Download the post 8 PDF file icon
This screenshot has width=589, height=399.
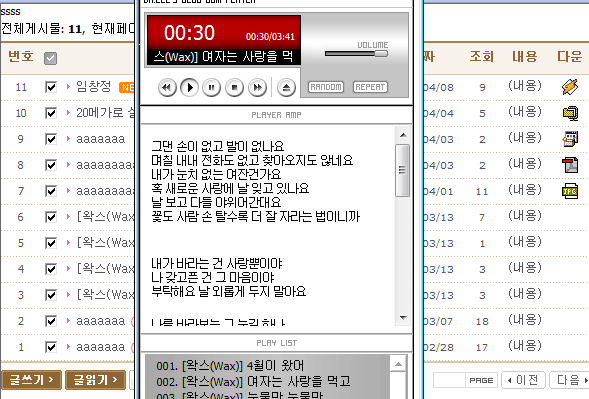570,165
